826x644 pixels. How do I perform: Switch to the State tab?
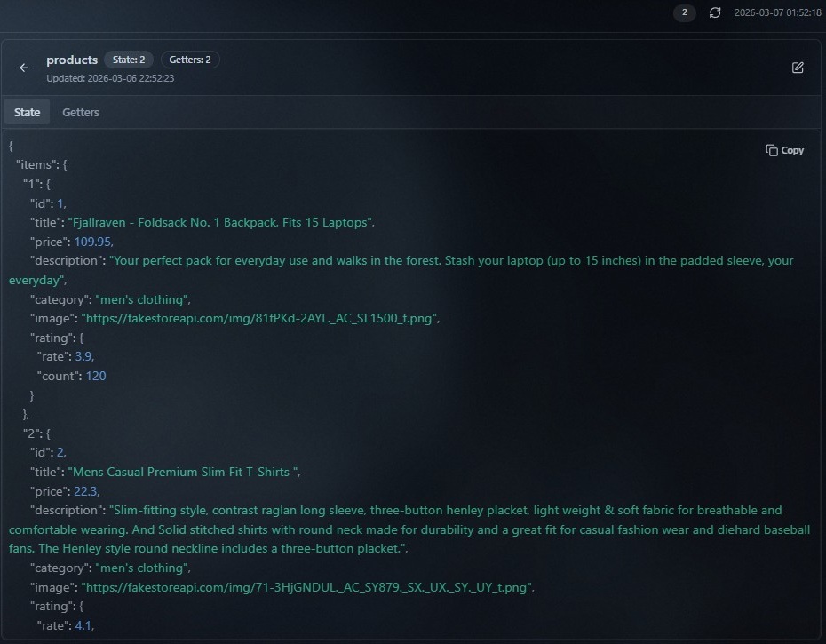[x=27, y=113]
